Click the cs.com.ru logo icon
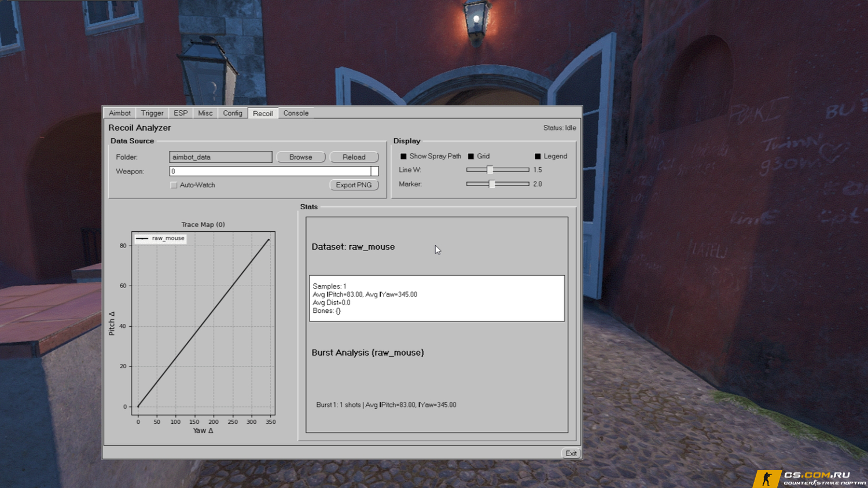 tap(767, 479)
